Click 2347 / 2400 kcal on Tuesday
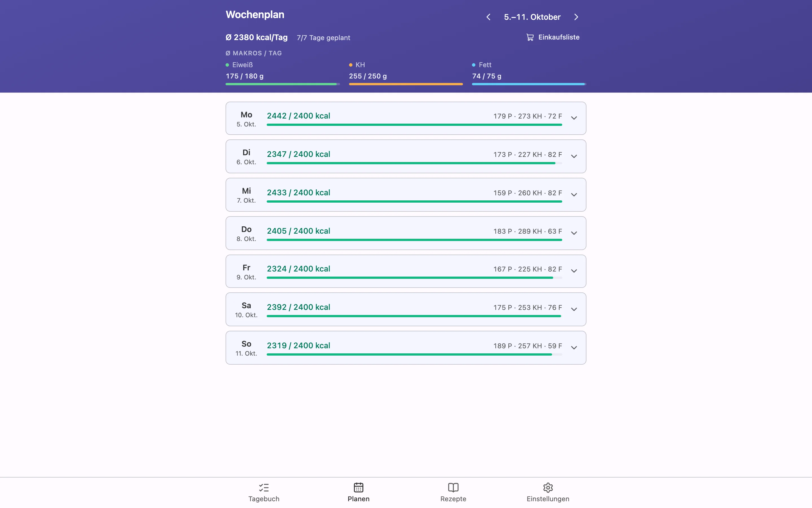812x508 pixels. [298, 154]
